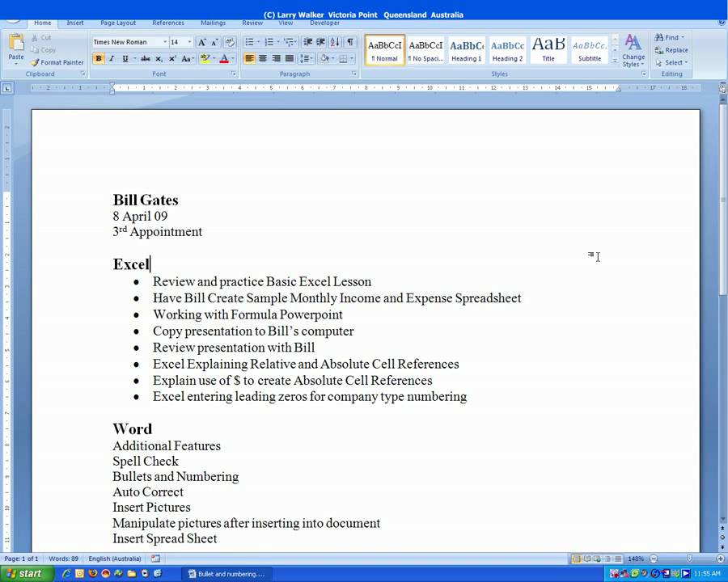Open the Change Case dropdown
Viewport: 728px width, 582px height.
tap(187, 58)
